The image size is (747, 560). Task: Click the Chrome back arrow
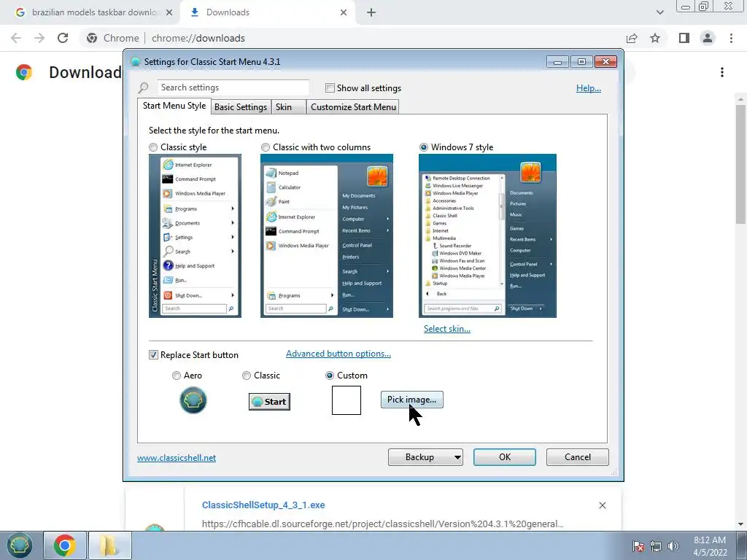coord(16,38)
